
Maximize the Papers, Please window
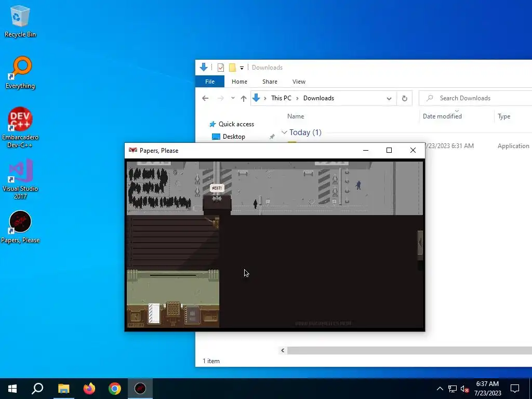[x=389, y=150]
